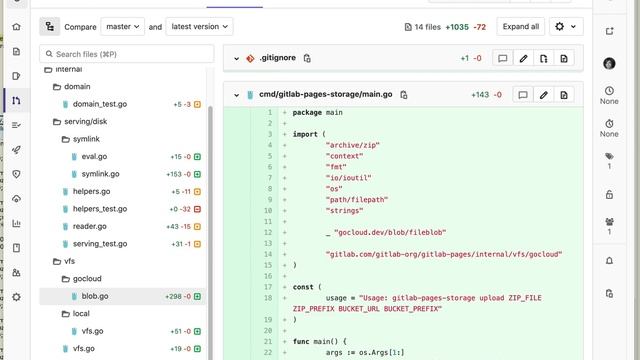Open the Security shield sidebar icon

point(16,174)
